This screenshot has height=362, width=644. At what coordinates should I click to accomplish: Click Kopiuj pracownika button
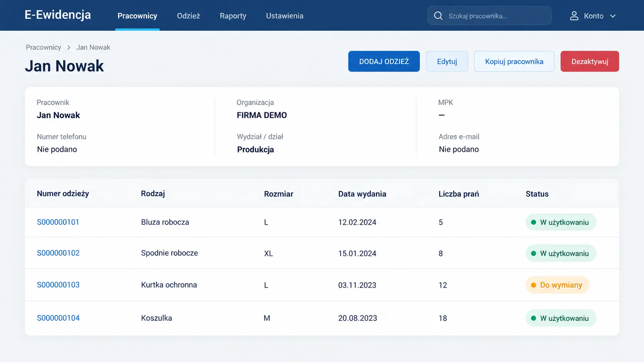514,62
